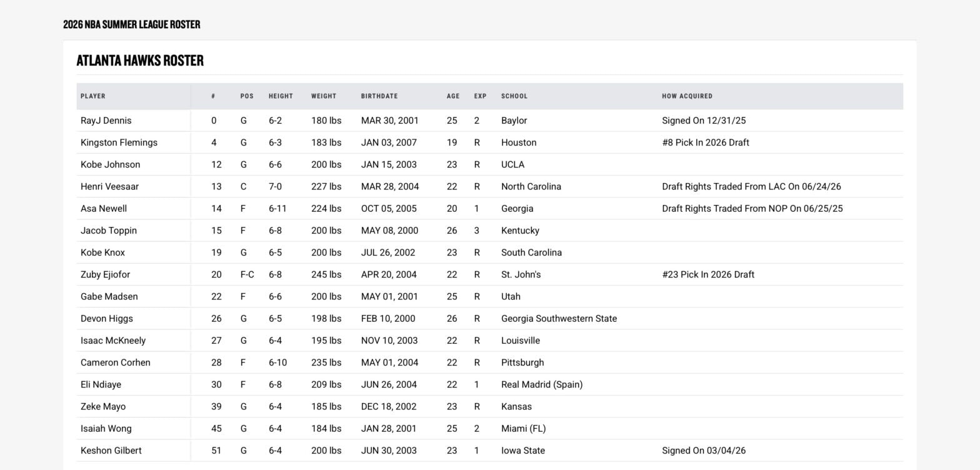
Task: Click the school 'South Carolina'
Action: pos(531,252)
